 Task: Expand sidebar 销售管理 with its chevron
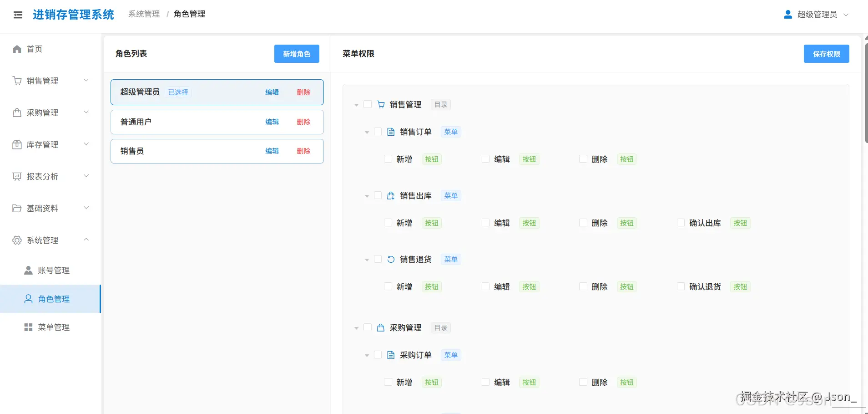[86, 80]
